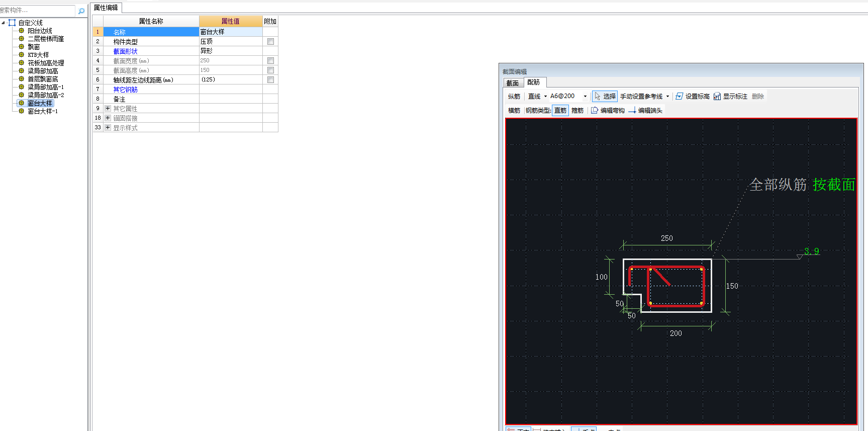868x431 pixels.
Task: Click the (125) axis distance value
Action: 231,79
